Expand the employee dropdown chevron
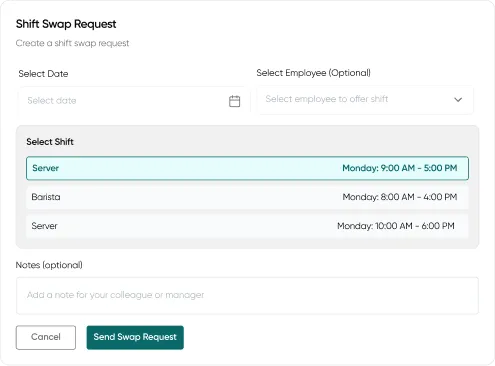Screen dimensions: 495x366 (458, 100)
